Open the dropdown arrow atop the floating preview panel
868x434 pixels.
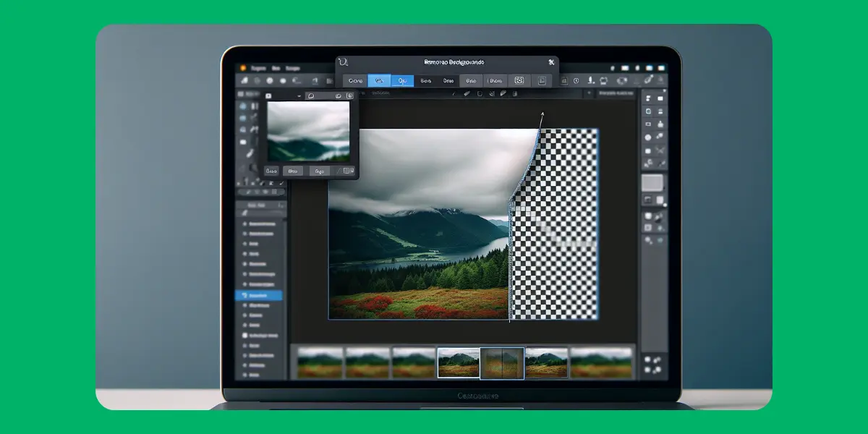click(x=299, y=95)
